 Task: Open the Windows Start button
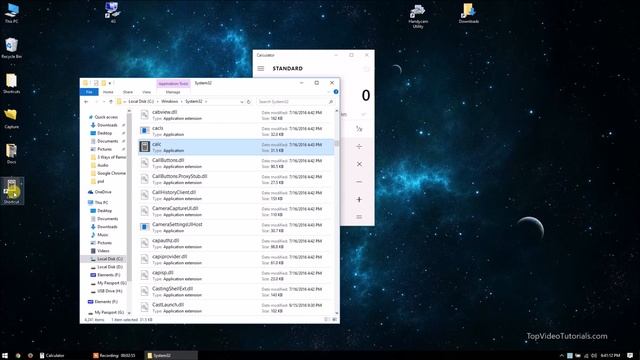tap(5, 356)
